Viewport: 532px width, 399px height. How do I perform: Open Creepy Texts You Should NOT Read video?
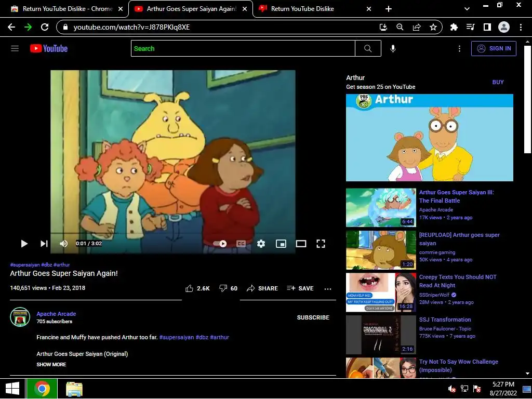(458, 281)
